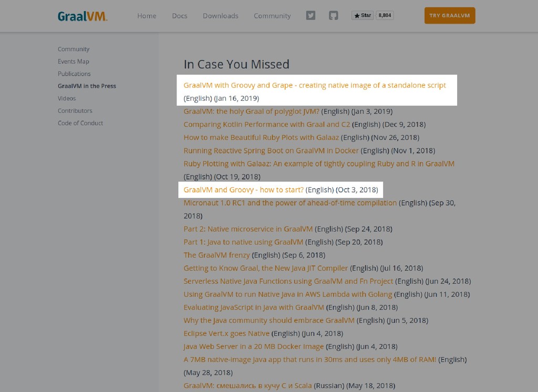Screen dimensions: 538x392
Task: Open 'Why the Java community should embrace GraalVM'
Action: 269,320
